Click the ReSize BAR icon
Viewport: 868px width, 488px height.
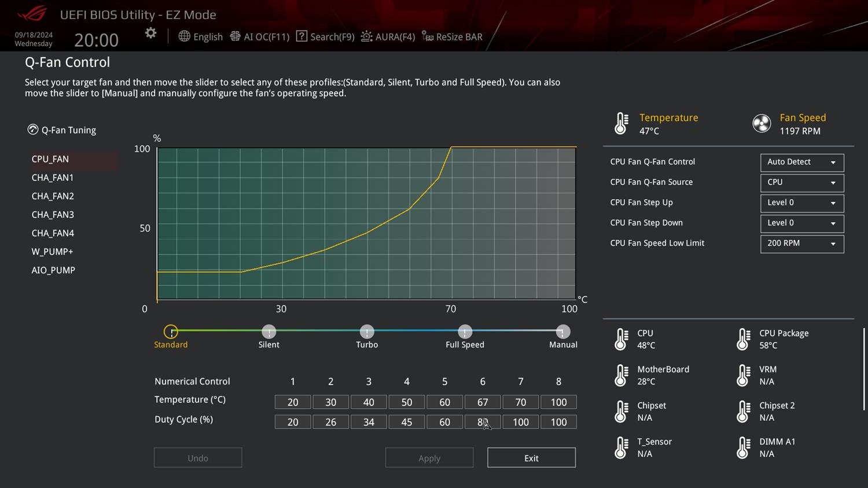(427, 36)
